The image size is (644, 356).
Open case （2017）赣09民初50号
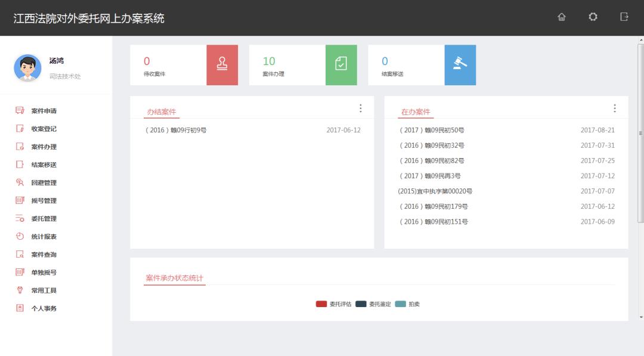tap(432, 130)
